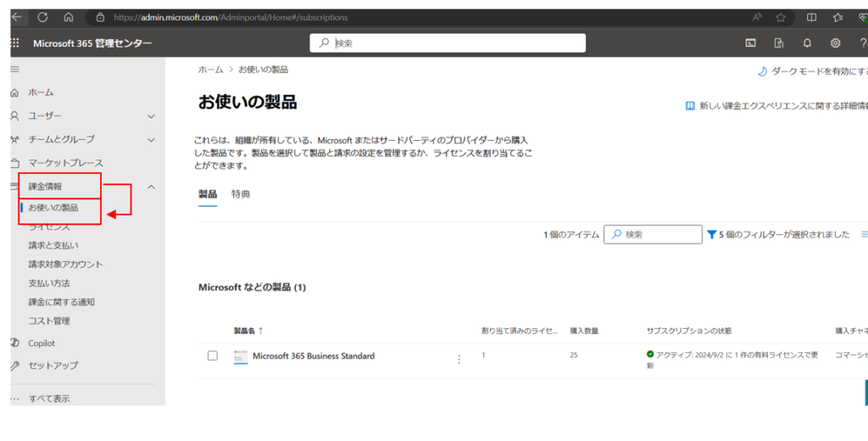The height and width of the screenshot is (441, 868).
Task: Click 購入数量 column header
Action: 584,331
